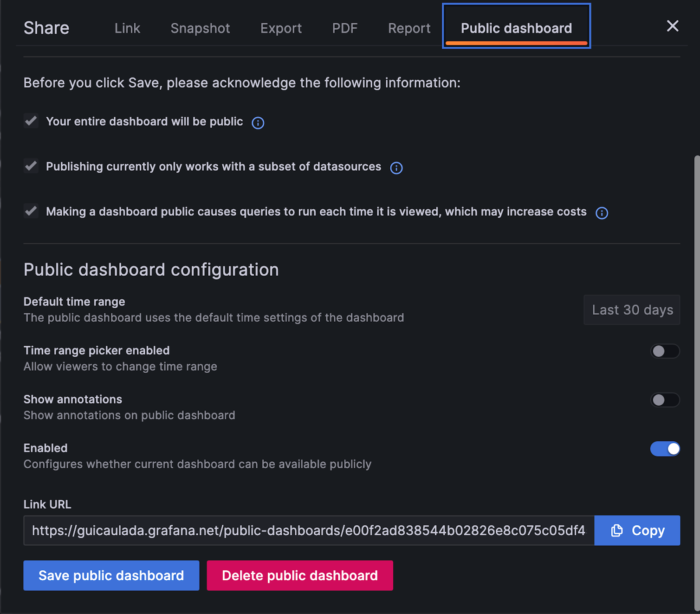Open the Last 30 days time range selector

pos(631,310)
